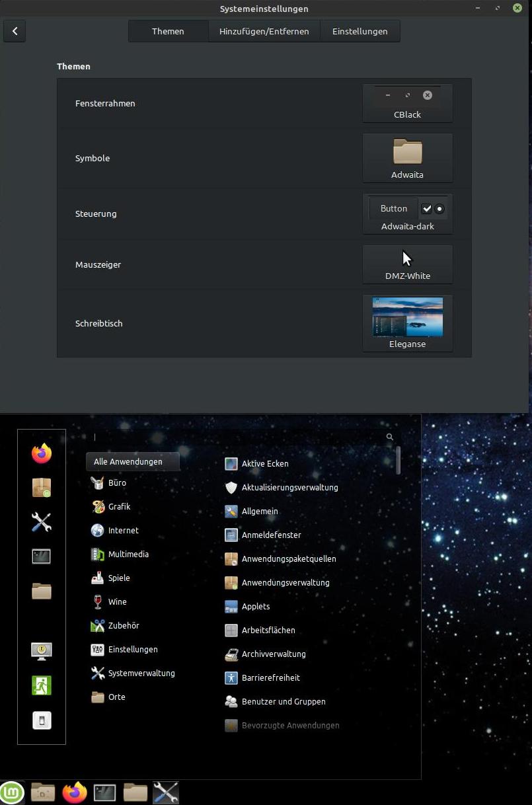Go back with the arrow button
Image resolution: width=532 pixels, height=805 pixels.
click(x=15, y=31)
